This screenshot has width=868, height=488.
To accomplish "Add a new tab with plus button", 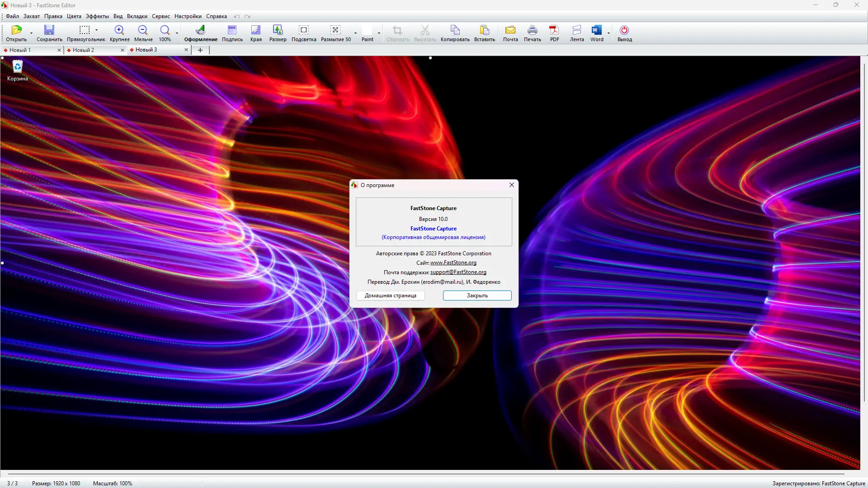I will [200, 50].
